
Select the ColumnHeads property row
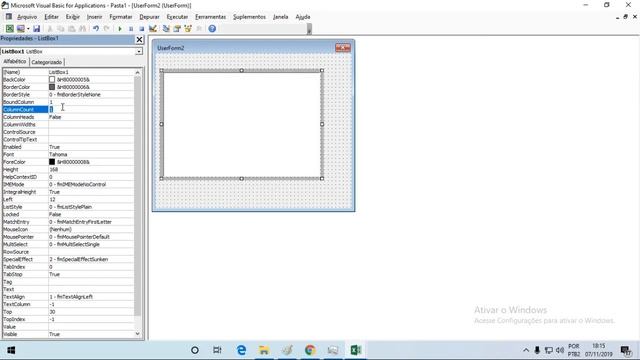coord(68,117)
